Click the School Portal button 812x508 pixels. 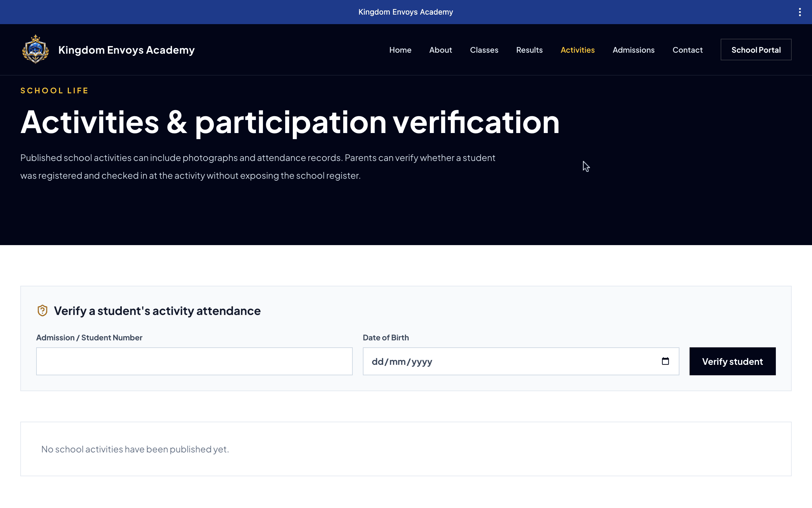[756, 50]
